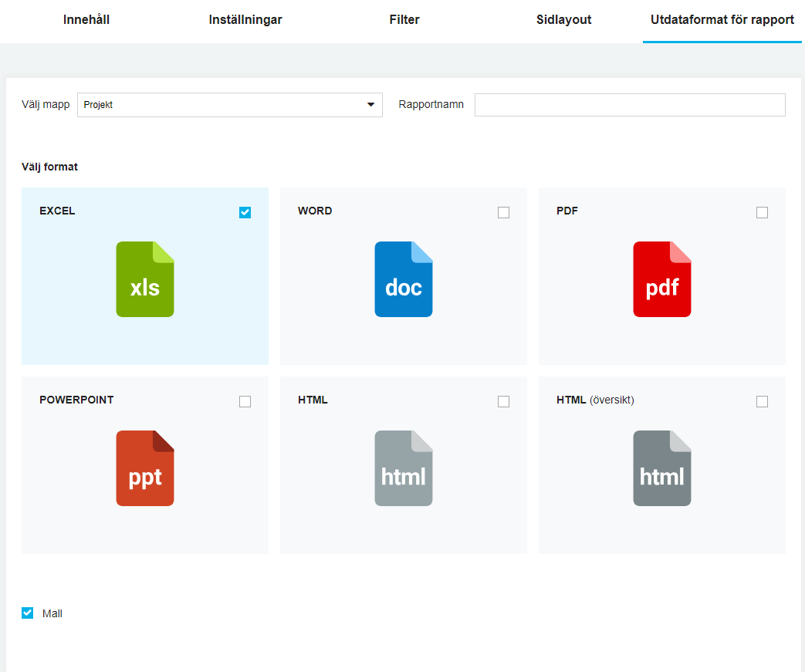This screenshot has height=672, width=805.
Task: Click the blue doc file icon
Action: (x=404, y=279)
